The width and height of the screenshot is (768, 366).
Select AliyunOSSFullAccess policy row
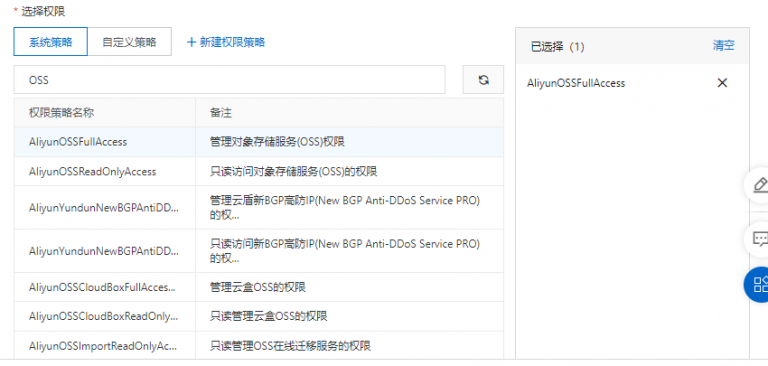point(258,142)
